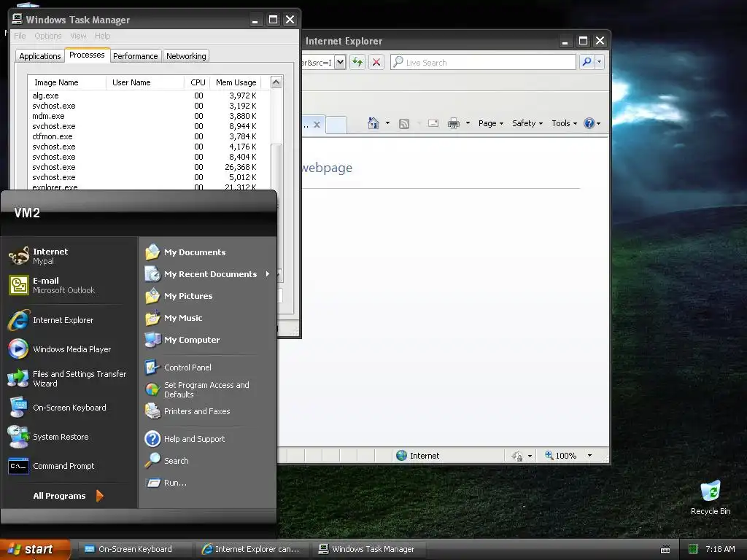Viewport: 747px width, 560px height.
Task: Sort processes by Mem Usage column
Action: pos(236,82)
